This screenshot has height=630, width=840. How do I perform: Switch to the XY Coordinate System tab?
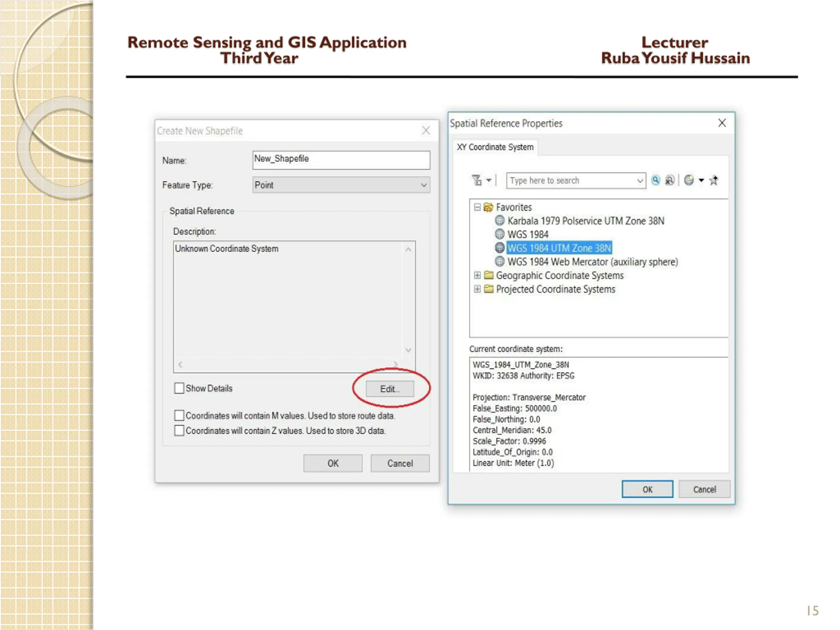(x=495, y=147)
